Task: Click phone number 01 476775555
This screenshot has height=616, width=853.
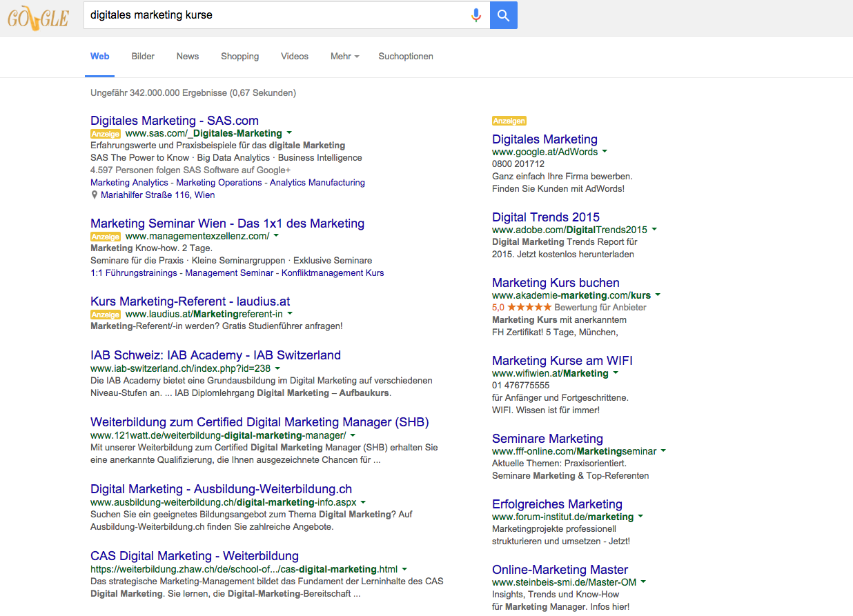Action: pyautogui.click(x=521, y=386)
